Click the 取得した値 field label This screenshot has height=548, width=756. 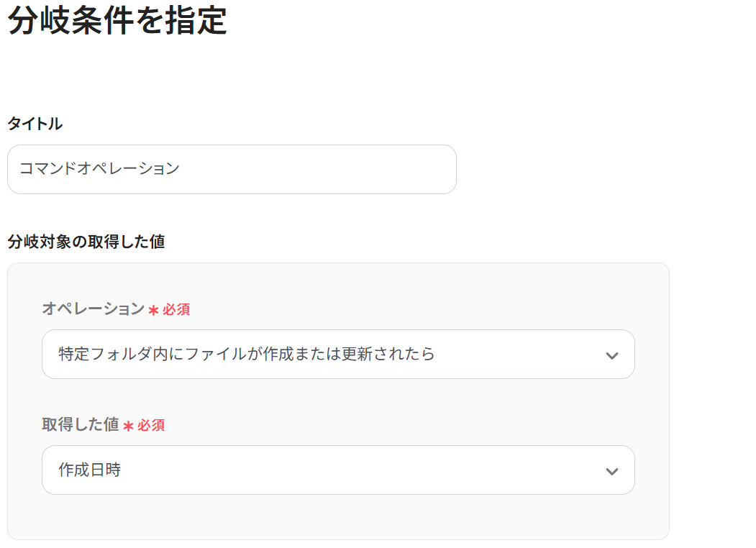tap(80, 424)
